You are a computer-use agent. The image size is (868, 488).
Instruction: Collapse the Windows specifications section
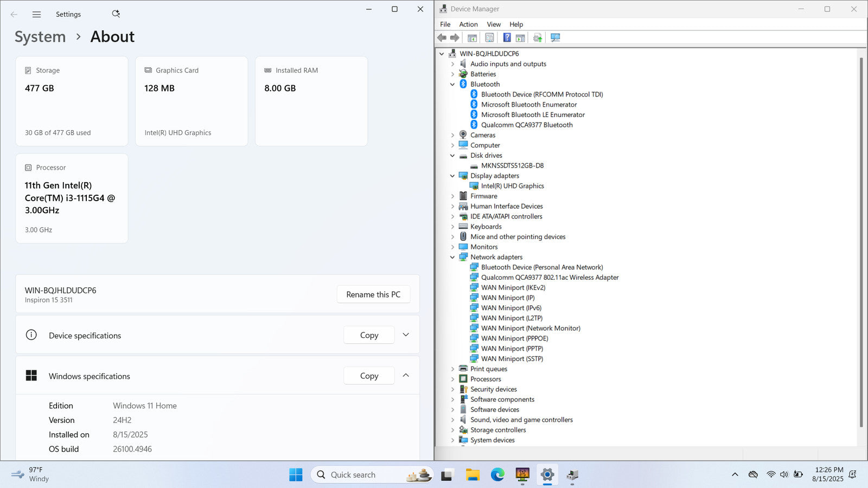[x=406, y=375]
